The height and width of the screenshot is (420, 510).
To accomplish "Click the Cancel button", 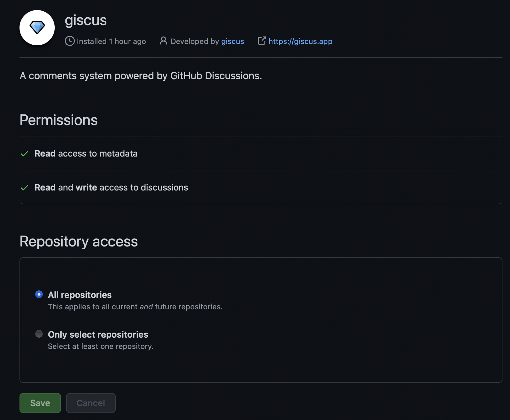I will 91,403.
